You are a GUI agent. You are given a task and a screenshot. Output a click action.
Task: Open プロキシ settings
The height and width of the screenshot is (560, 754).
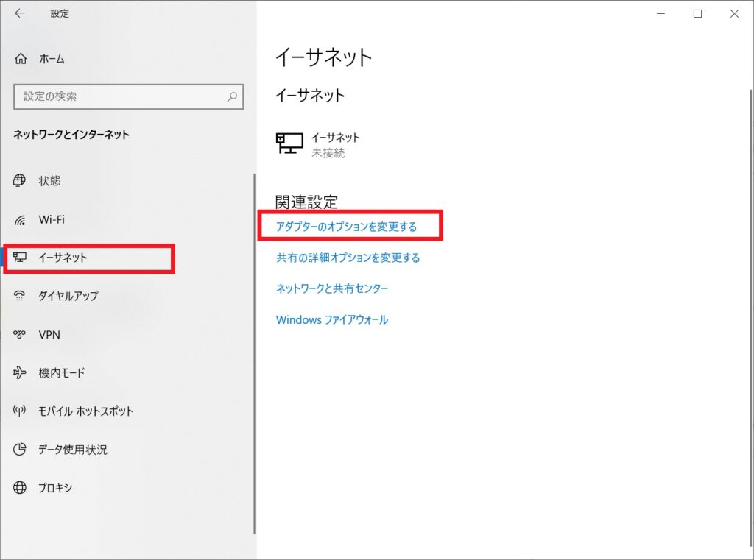(55, 488)
